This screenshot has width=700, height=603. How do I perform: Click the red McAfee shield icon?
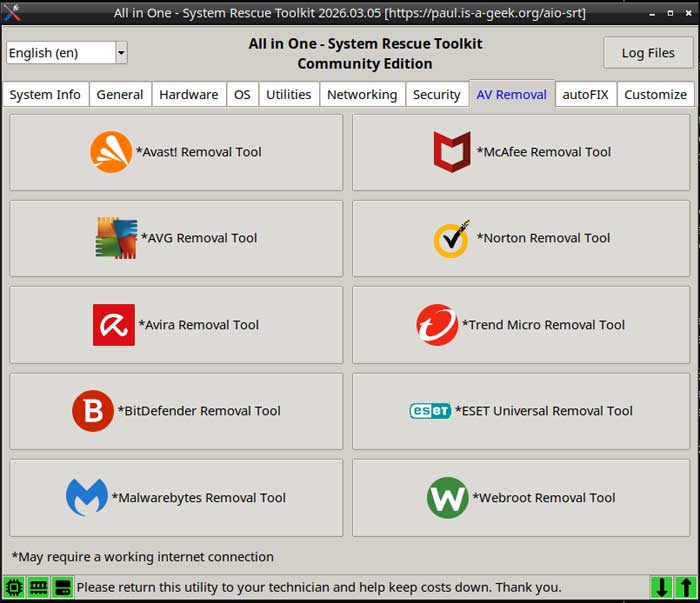point(452,152)
